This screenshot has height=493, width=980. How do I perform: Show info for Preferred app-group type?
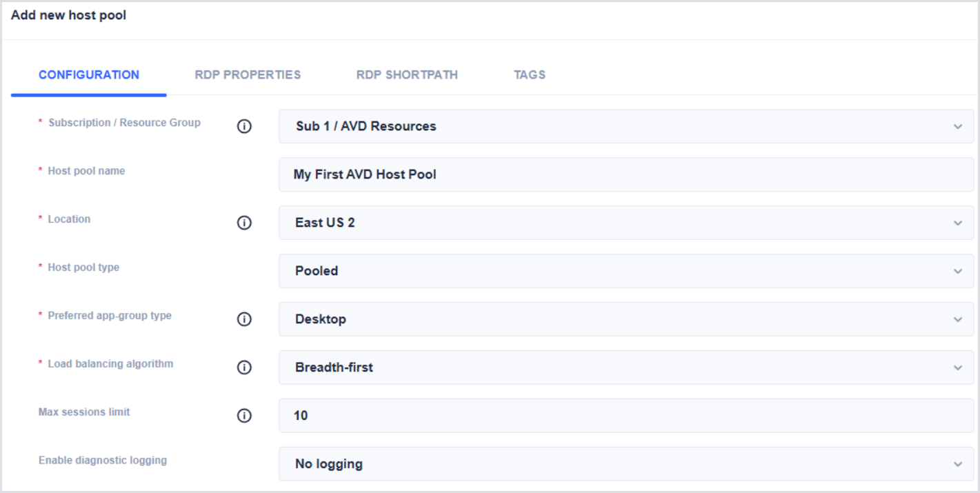(243, 320)
